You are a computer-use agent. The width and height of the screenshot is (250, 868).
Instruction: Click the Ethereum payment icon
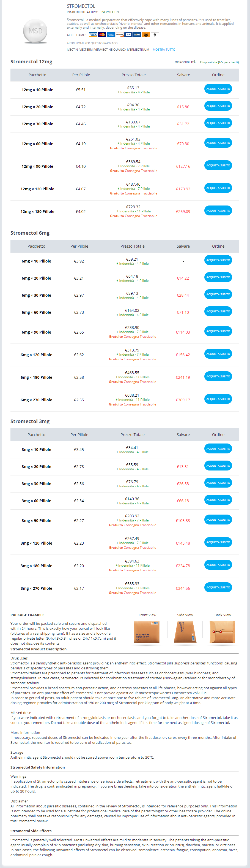pyautogui.click(x=155, y=35)
